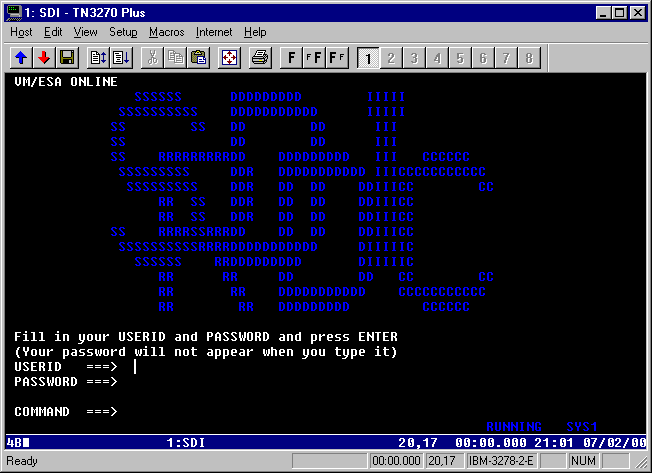Switch to session 8 button
Screen dimensions: 652x473
pos(529,57)
